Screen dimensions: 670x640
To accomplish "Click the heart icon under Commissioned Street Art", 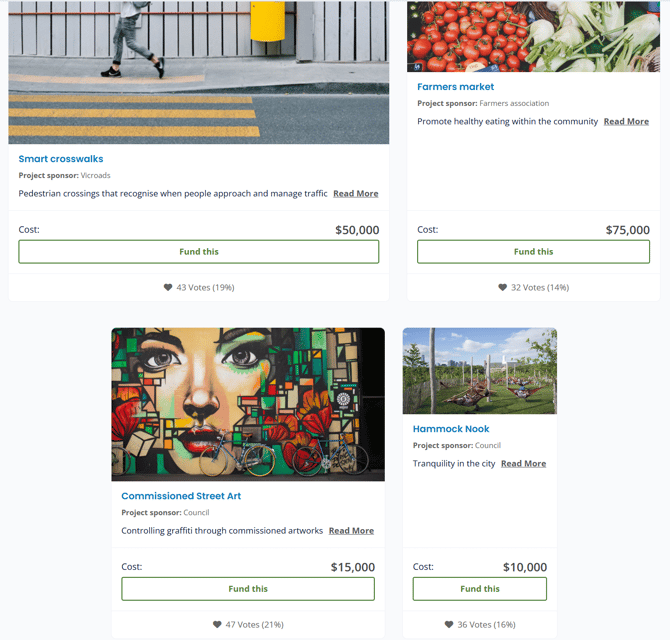I will click(217, 625).
